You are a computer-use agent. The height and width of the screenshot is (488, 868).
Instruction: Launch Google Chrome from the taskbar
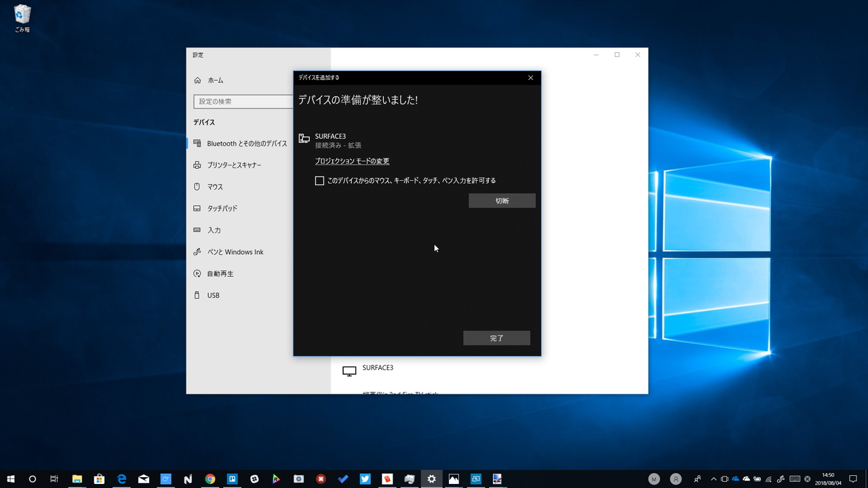210,479
